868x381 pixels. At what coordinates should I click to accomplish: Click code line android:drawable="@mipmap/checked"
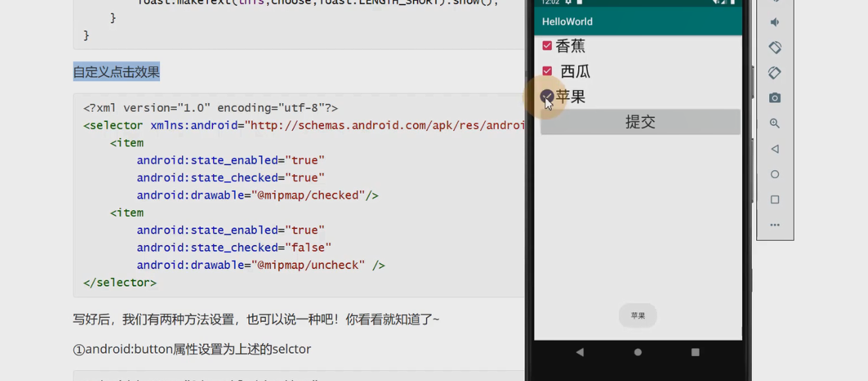[257, 195]
